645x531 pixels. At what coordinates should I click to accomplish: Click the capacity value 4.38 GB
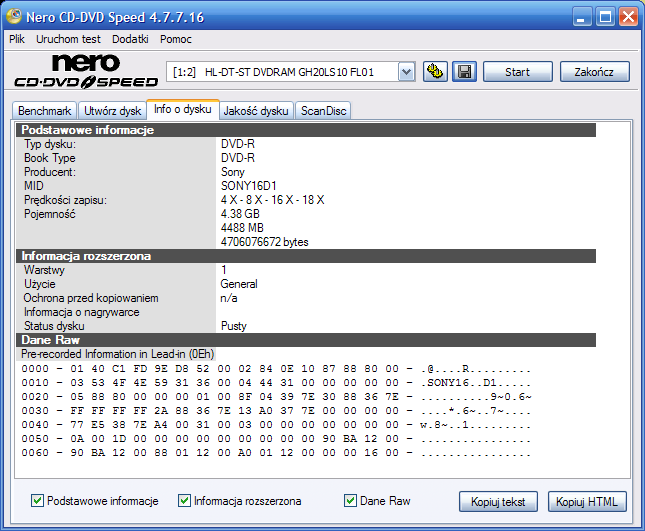click(x=240, y=214)
